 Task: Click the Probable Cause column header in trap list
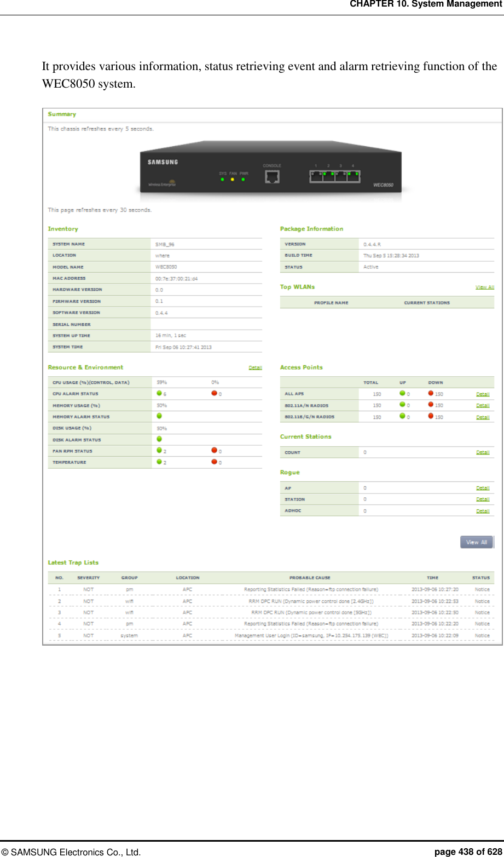[310, 578]
